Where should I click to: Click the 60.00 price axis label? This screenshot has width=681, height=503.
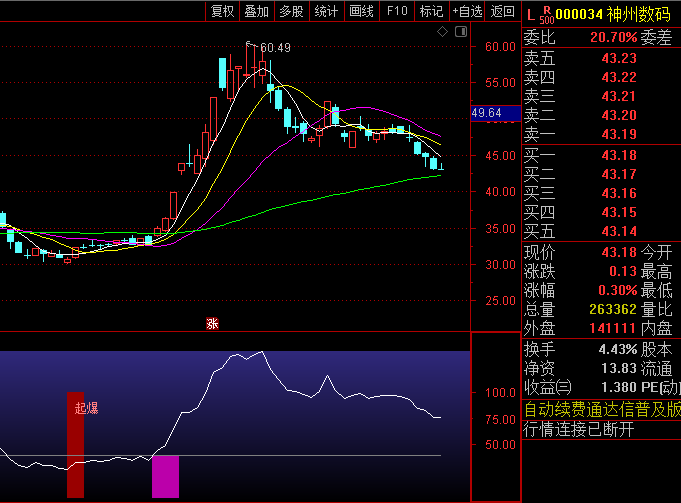(x=500, y=46)
